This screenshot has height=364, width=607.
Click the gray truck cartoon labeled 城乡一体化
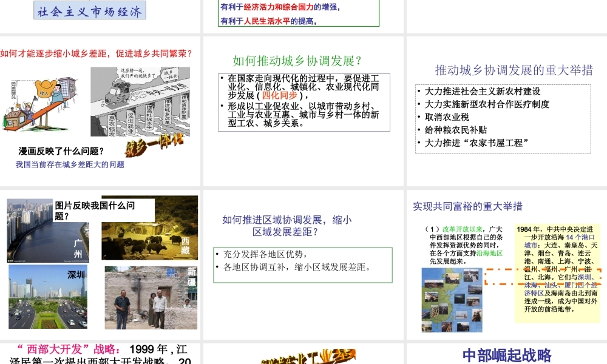click(140, 102)
